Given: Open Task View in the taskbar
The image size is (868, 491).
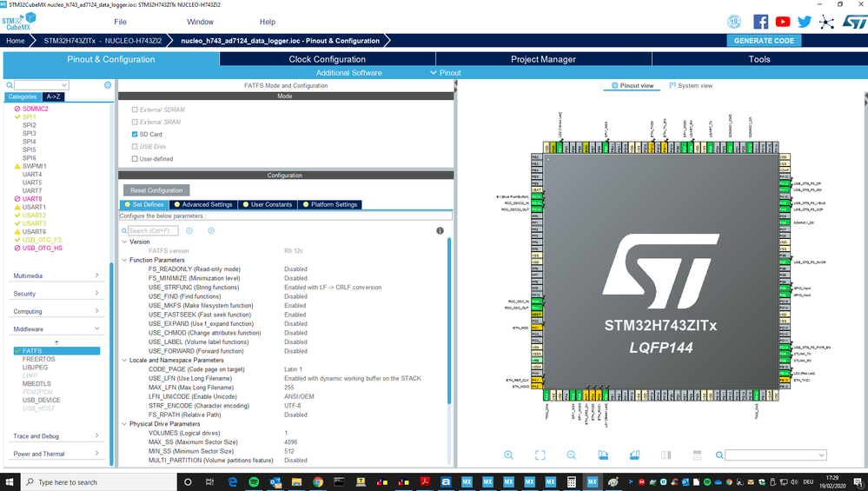Looking at the screenshot, I should (x=209, y=481).
